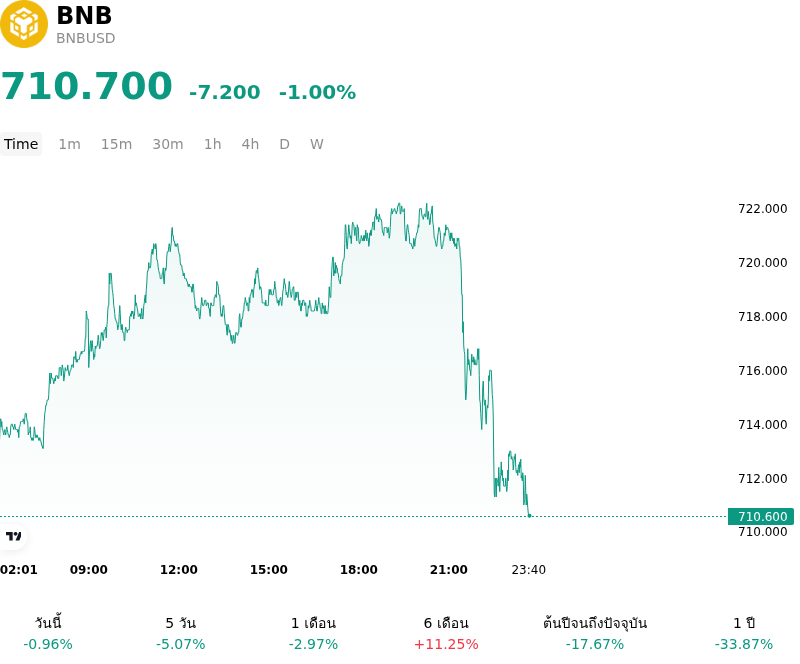The height and width of the screenshot is (664, 800).
Task: Open the TradingView logo badge
Action: [x=13, y=536]
